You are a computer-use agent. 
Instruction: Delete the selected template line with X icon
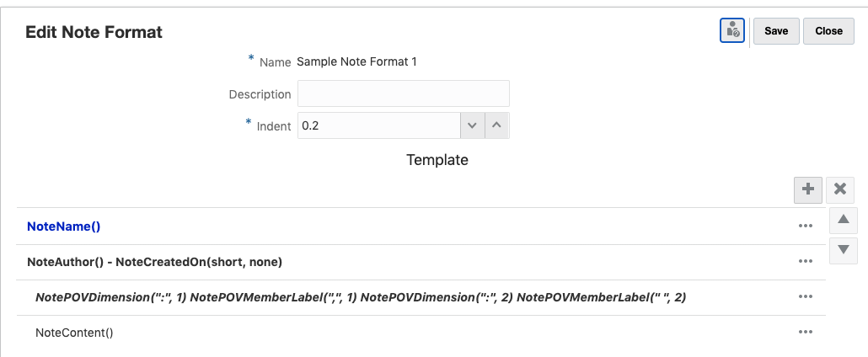[x=840, y=189]
